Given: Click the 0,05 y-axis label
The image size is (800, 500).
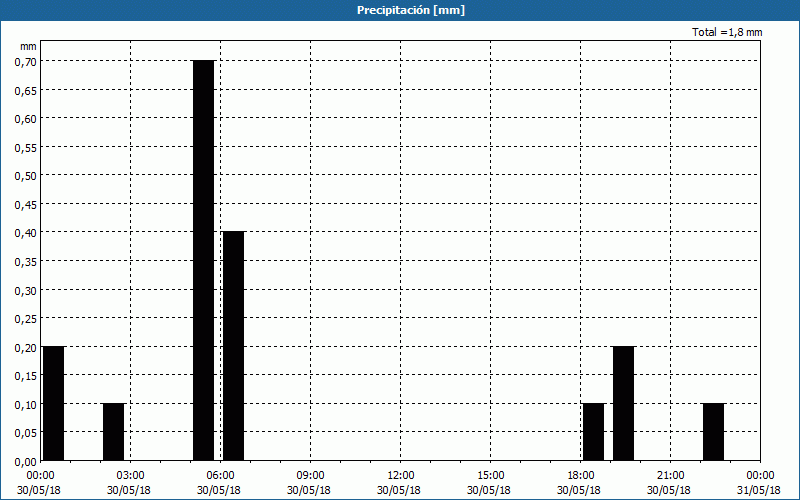Looking at the screenshot, I should pyautogui.click(x=26, y=434).
